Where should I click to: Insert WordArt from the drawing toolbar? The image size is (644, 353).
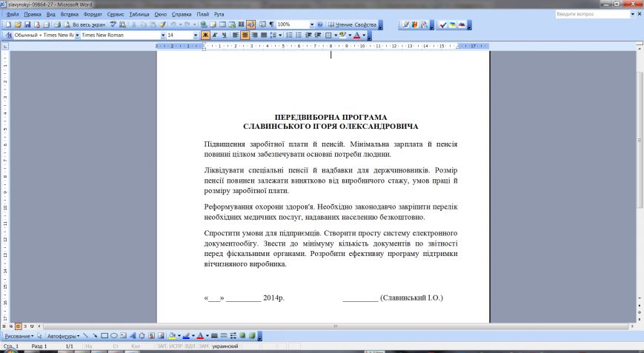tap(133, 336)
